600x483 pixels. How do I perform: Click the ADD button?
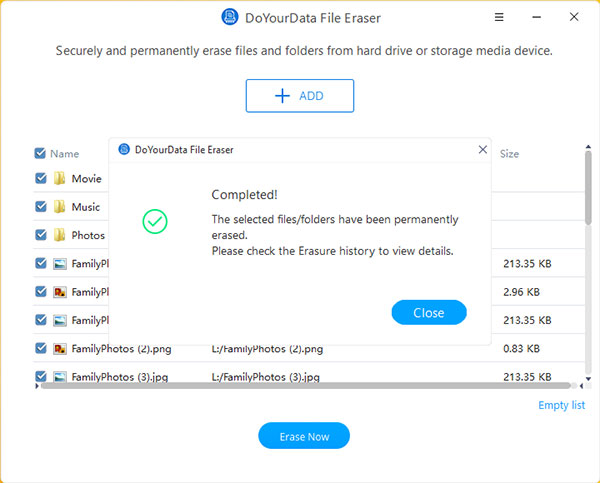point(300,96)
